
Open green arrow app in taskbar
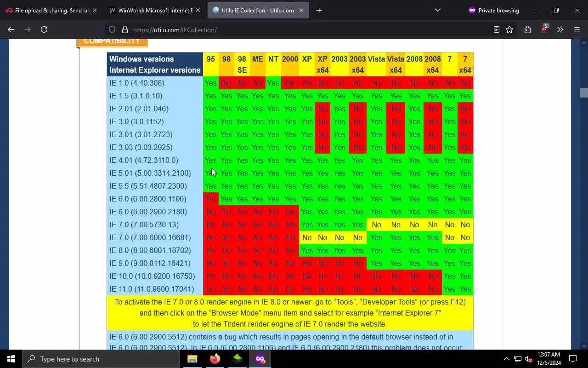point(237,359)
